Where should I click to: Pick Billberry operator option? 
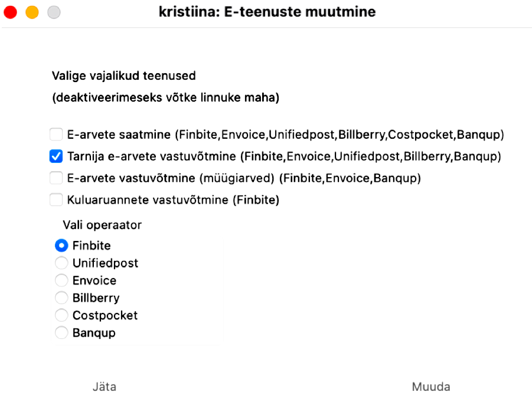coord(61,298)
